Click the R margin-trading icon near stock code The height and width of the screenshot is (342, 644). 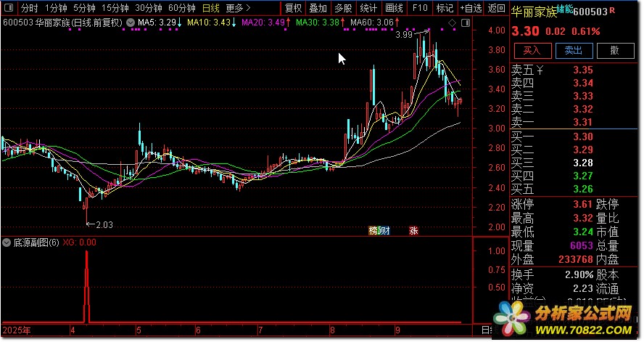[x=611, y=11]
